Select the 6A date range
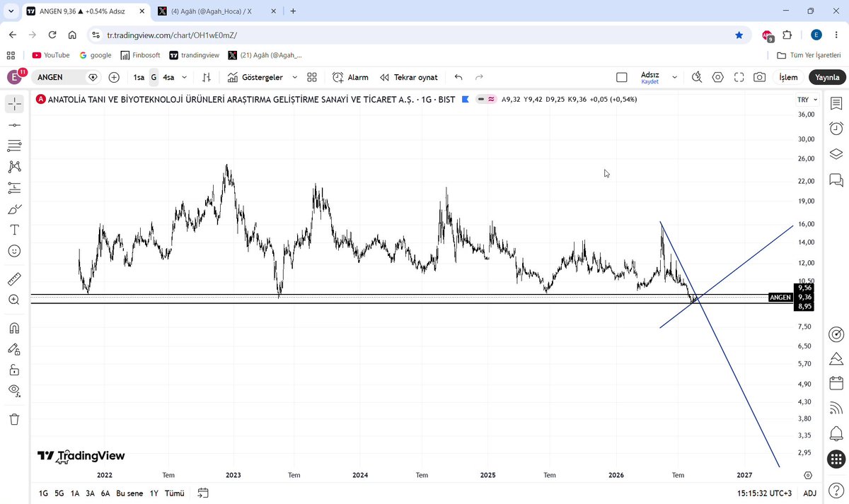This screenshot has height=504, width=849. (105, 493)
